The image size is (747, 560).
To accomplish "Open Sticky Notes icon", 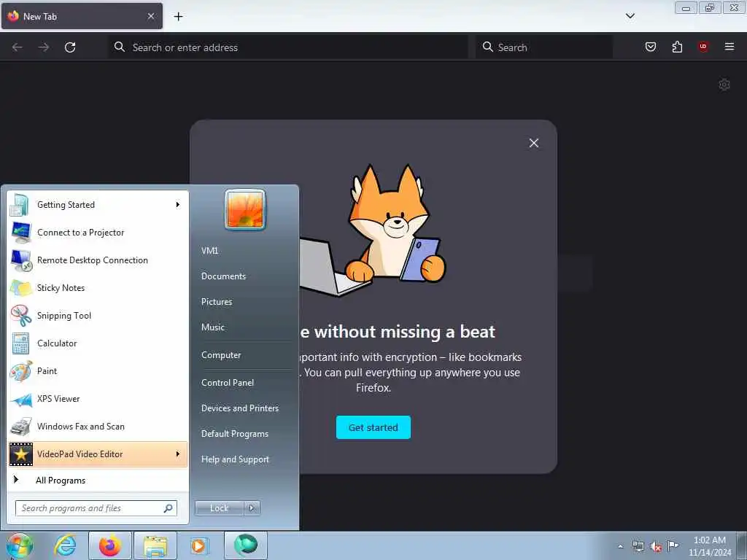I will (20, 288).
